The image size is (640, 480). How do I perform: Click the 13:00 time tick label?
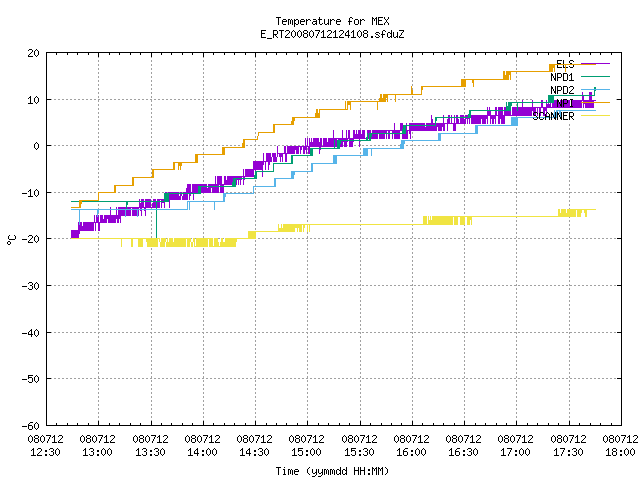pyautogui.click(x=98, y=452)
